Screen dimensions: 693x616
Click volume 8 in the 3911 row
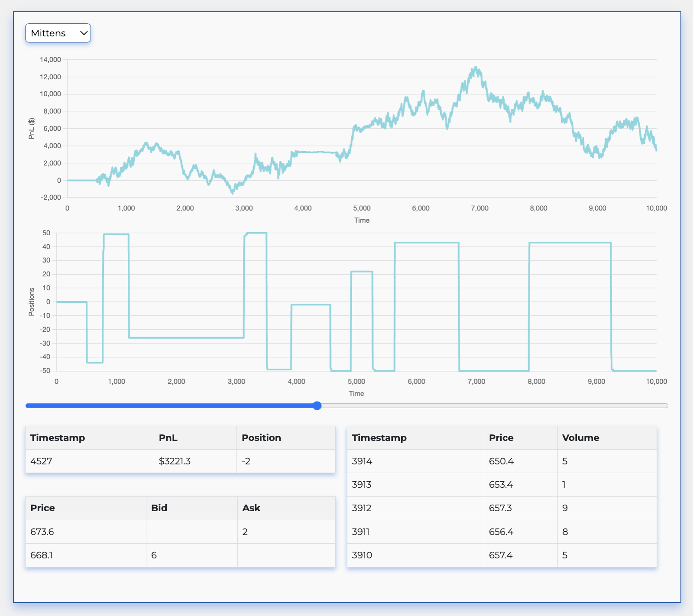[x=565, y=532]
